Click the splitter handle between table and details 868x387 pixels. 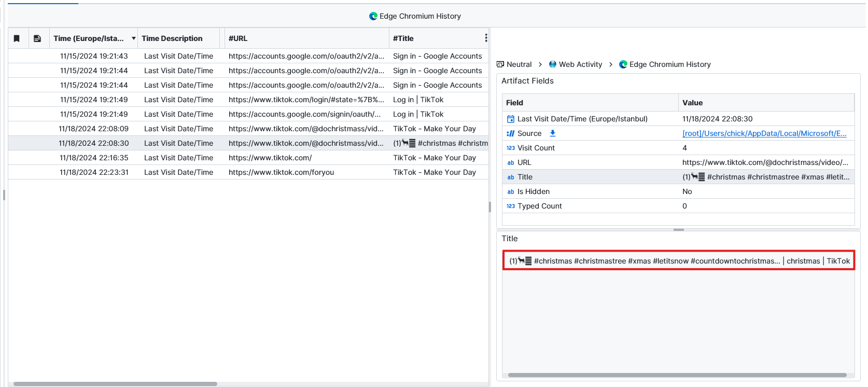click(490, 207)
